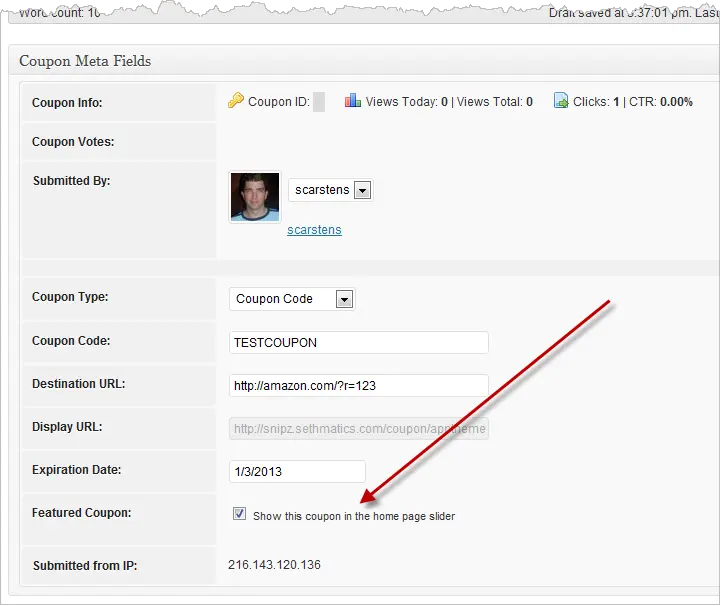Click the disabled Display URL field
The width and height of the screenshot is (721, 606).
(x=359, y=429)
